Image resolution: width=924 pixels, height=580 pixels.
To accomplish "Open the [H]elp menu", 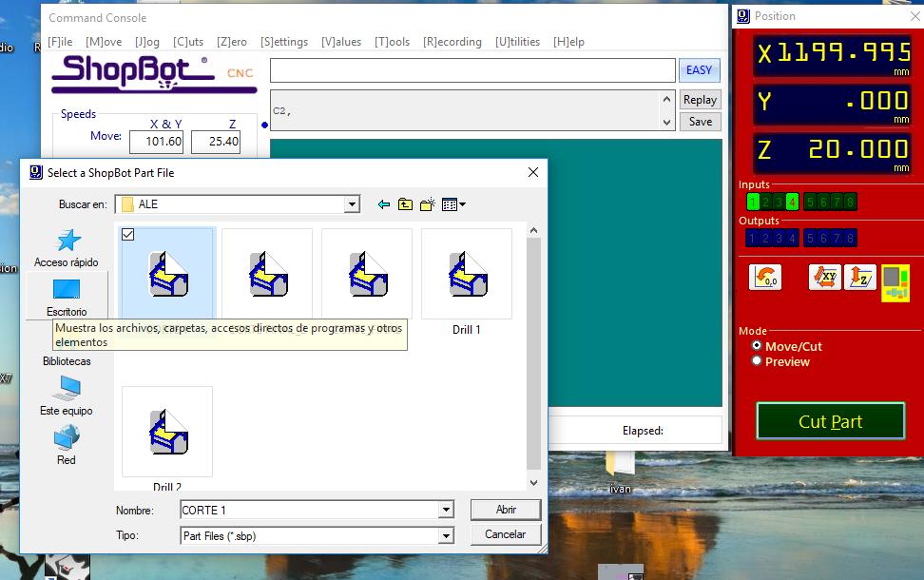I will [568, 42].
